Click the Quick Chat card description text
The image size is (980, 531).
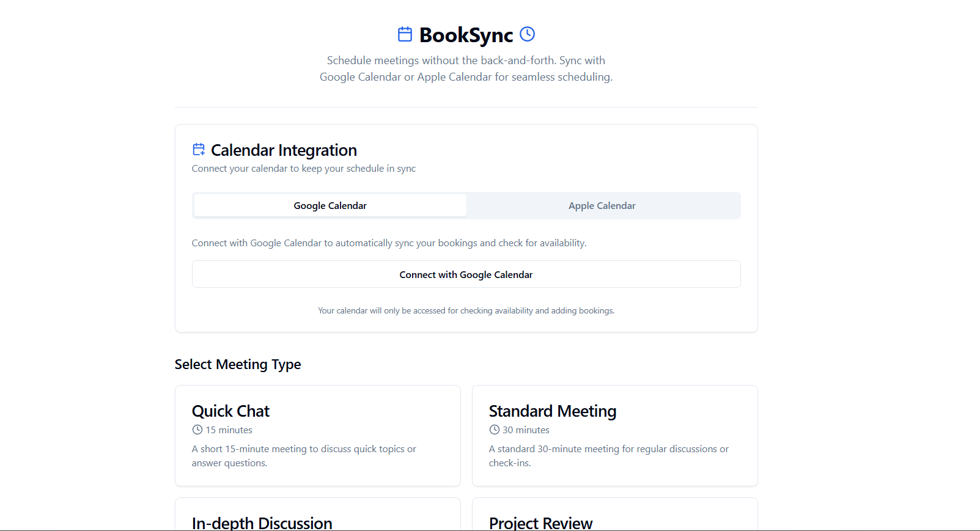[304, 455]
